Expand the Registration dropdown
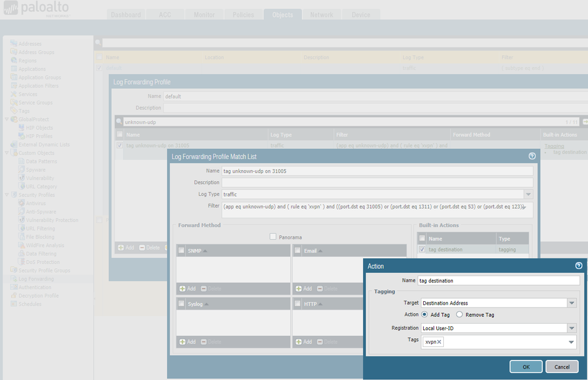Viewport: 588px width, 380px height. tap(572, 328)
